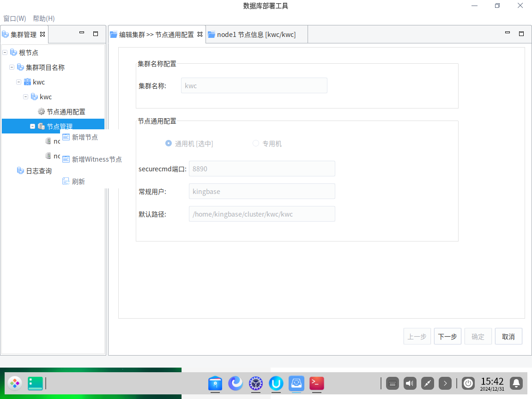Screen dimensions: 532x399
Task: Click the 日志查询 tree icon
Action: pyautogui.click(x=20, y=171)
